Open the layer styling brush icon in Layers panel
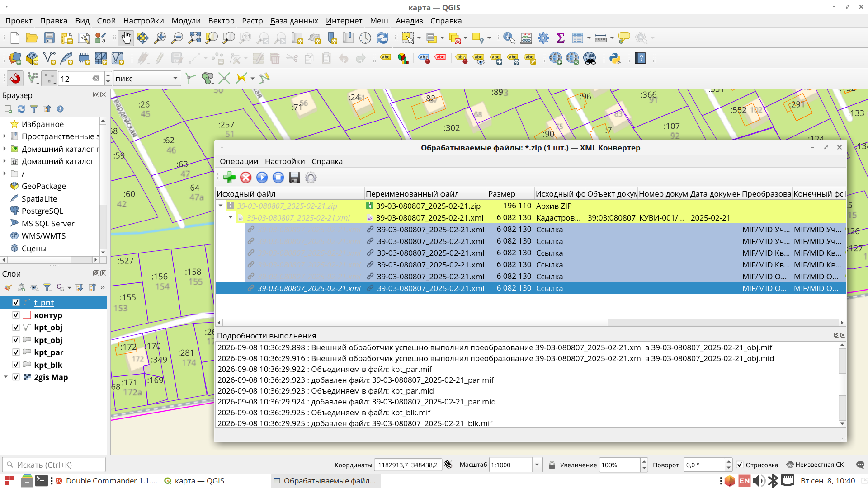Image resolution: width=868 pixels, height=488 pixels. click(x=8, y=287)
